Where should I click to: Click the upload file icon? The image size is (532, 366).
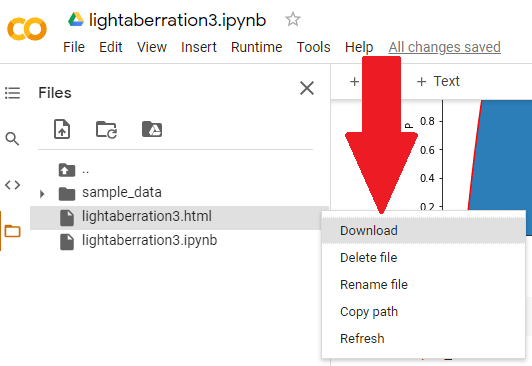click(62, 129)
